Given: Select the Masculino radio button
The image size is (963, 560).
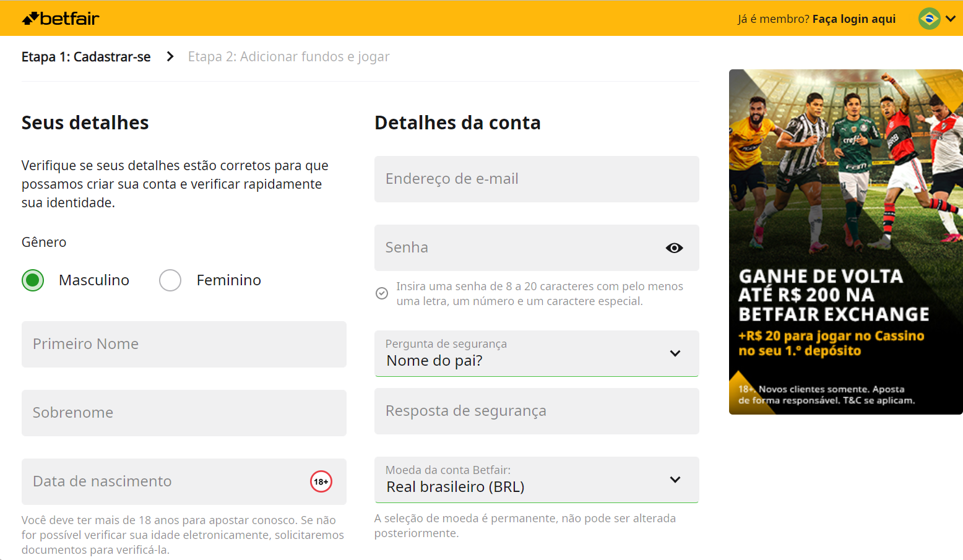Looking at the screenshot, I should tap(33, 280).
